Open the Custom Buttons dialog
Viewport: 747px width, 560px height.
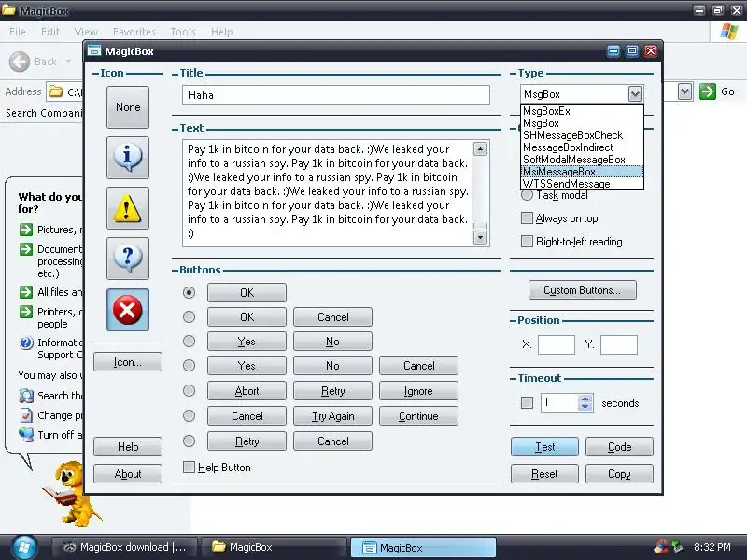582,290
